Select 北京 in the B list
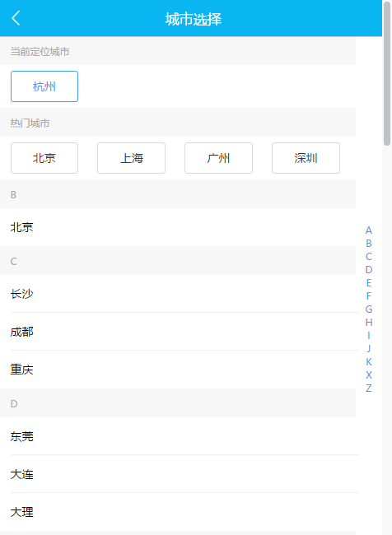The width and height of the screenshot is (392, 535). [x=178, y=227]
